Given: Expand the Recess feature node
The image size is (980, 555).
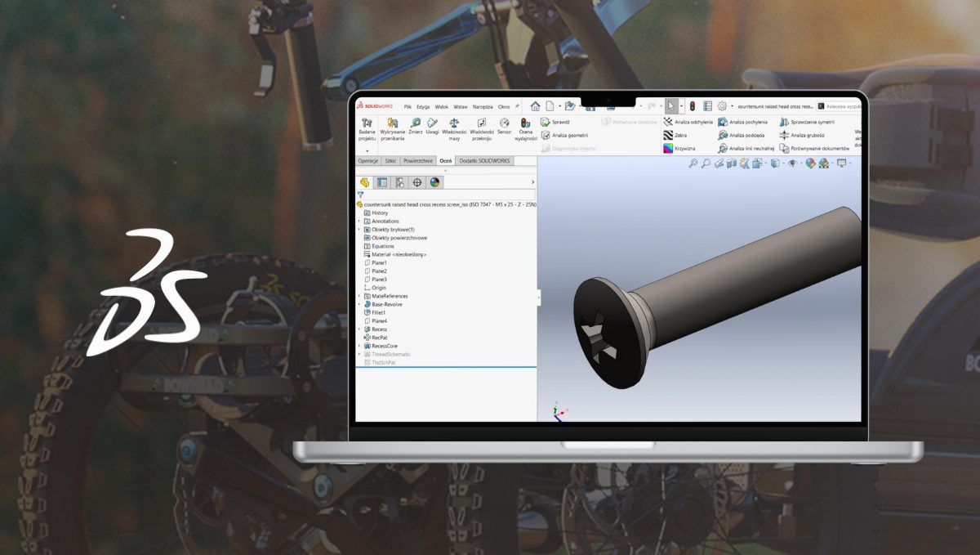Looking at the screenshot, I should pyautogui.click(x=359, y=329).
